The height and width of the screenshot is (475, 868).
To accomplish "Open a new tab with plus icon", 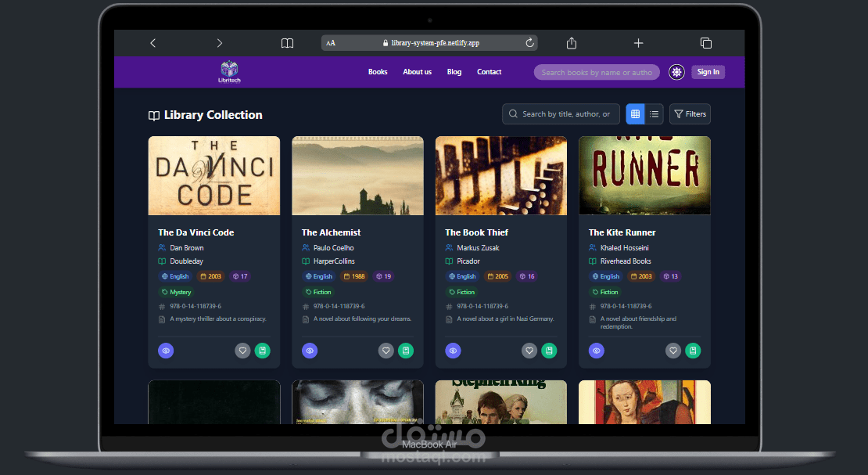I will (x=638, y=43).
